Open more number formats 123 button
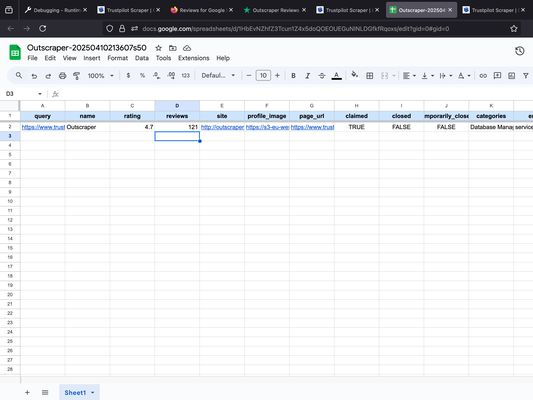This screenshot has height=400, width=533. [x=186, y=75]
